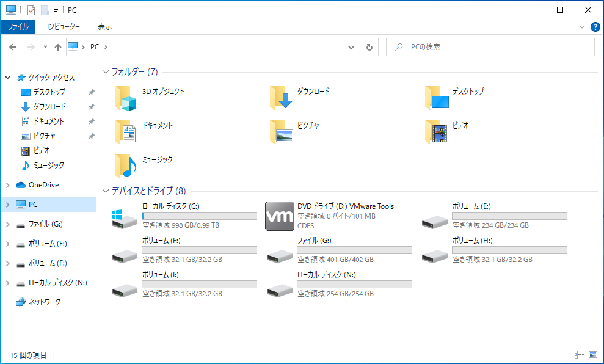
Task: Open the 表示 ribbon tab
Action: (105, 27)
